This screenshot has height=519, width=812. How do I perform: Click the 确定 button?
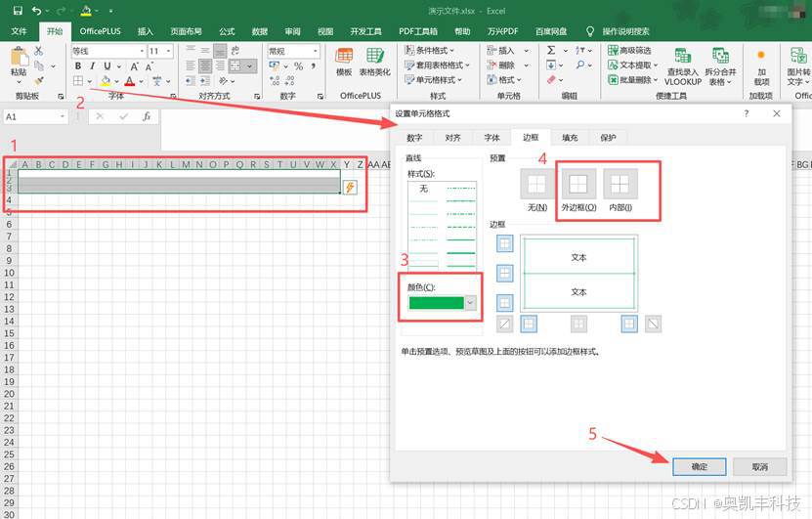[x=699, y=466]
